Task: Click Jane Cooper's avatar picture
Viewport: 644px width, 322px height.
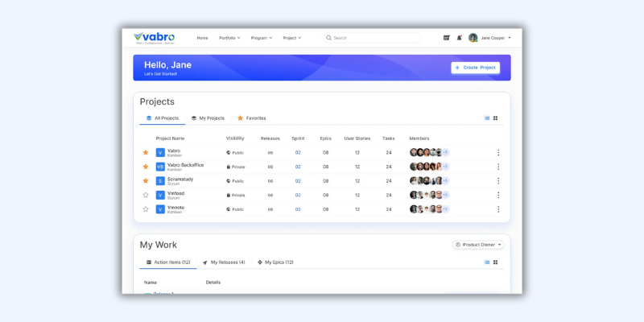Action: (473, 38)
